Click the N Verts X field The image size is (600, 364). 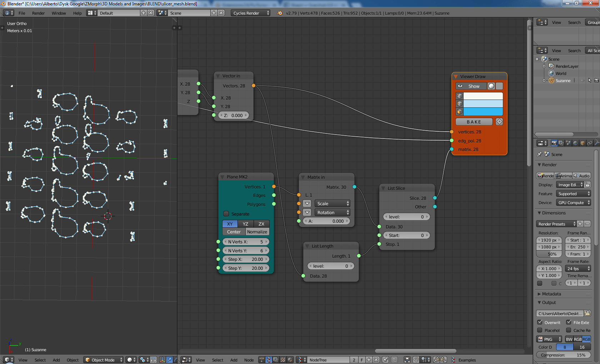tap(246, 242)
